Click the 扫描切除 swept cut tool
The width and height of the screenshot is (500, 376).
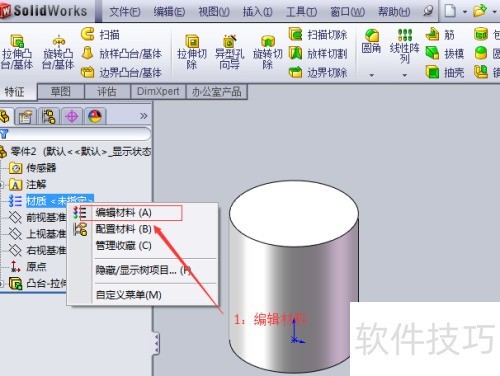point(318,34)
